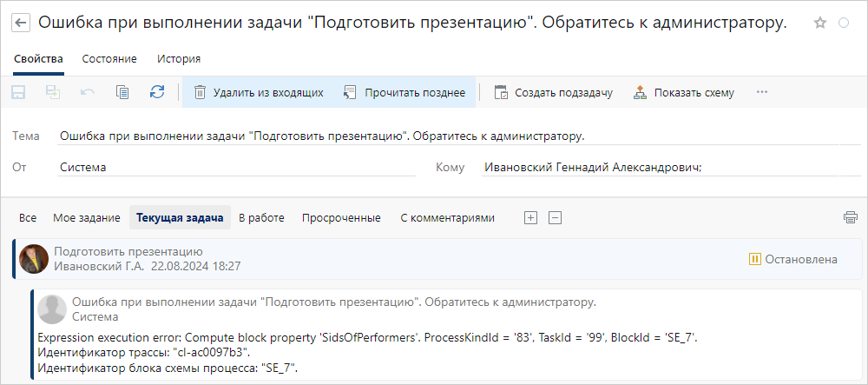Print the task state
Screen dimensions: 868x385
point(850,217)
